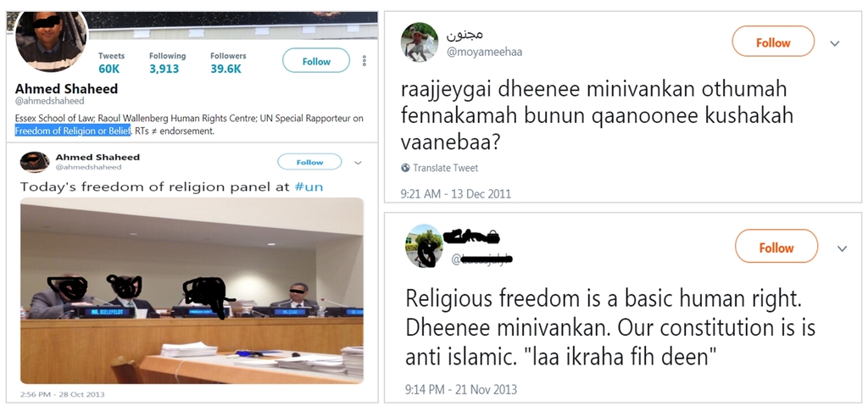Open the 13 Dec 2011 tweet timestamp

455,194
